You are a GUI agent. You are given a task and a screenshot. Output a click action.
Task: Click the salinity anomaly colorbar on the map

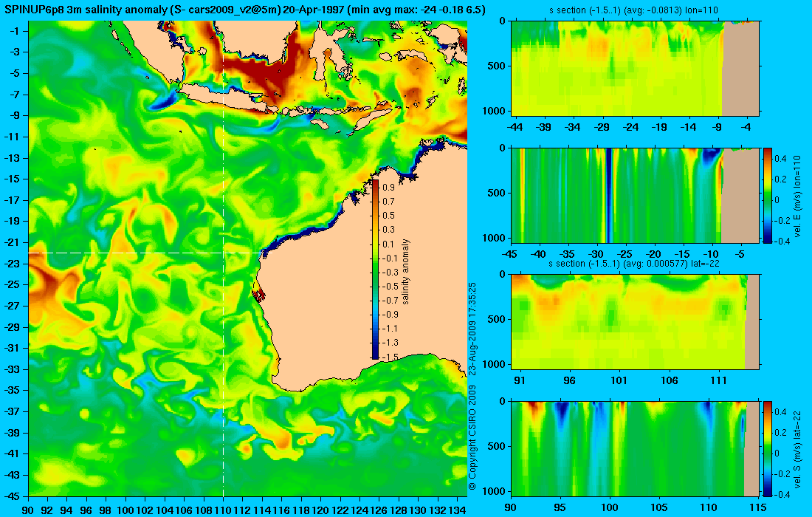tap(376, 270)
